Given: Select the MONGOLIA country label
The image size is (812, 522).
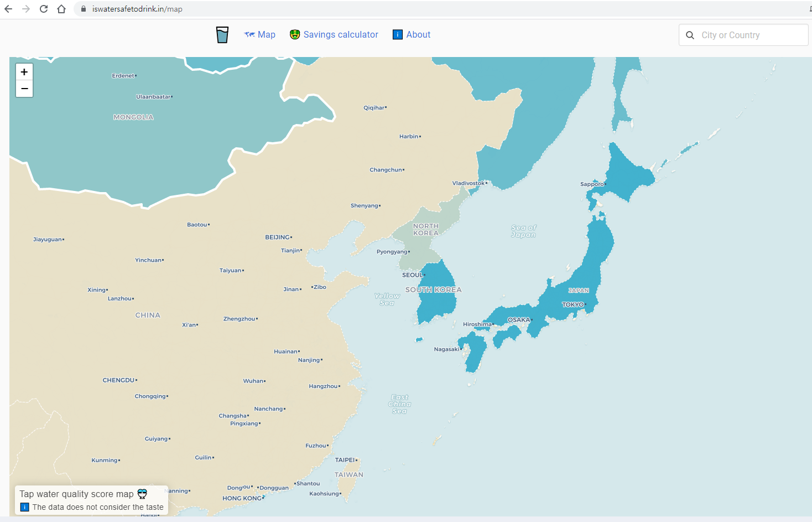Looking at the screenshot, I should click(x=133, y=117).
